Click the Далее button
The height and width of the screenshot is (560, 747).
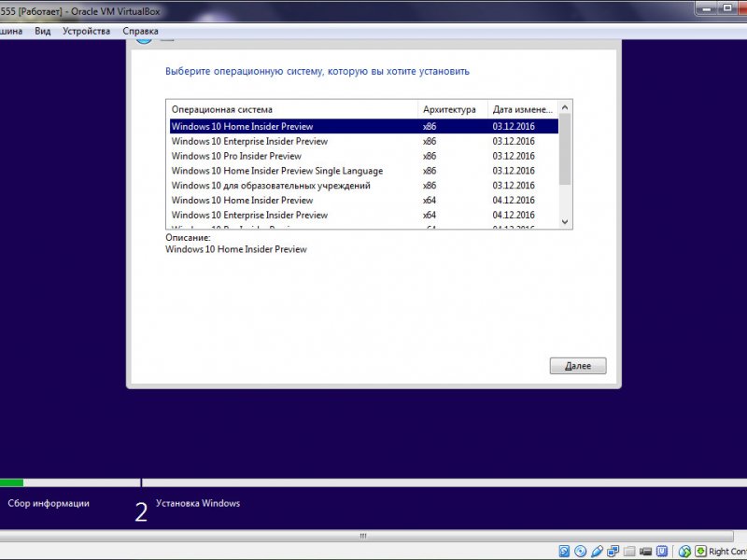[x=578, y=366]
